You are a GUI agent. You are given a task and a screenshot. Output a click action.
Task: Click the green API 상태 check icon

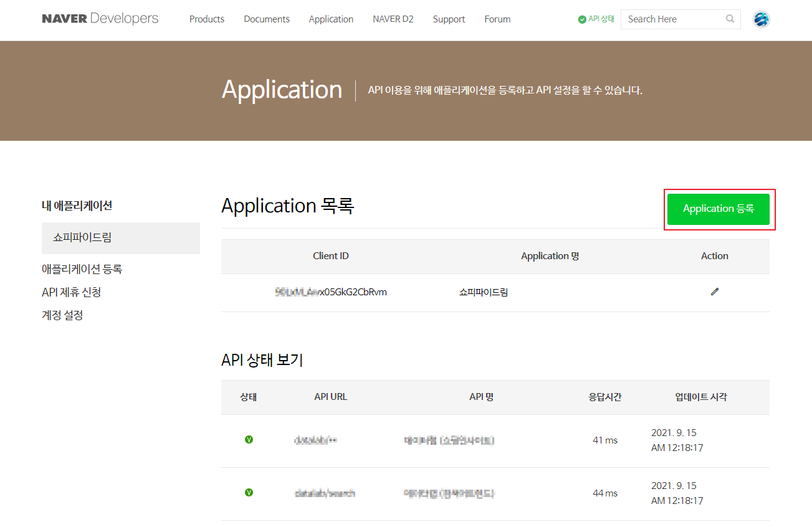(x=582, y=19)
